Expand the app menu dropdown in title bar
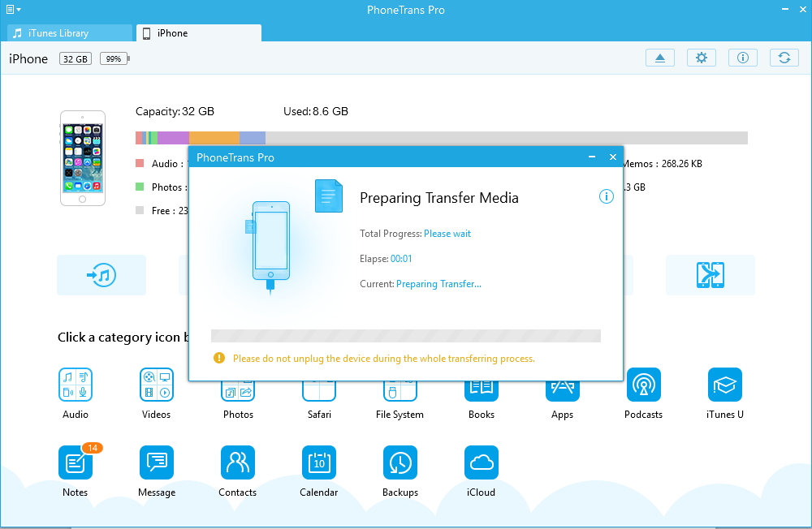Viewport: 812px width, 529px height. pyautogui.click(x=13, y=10)
